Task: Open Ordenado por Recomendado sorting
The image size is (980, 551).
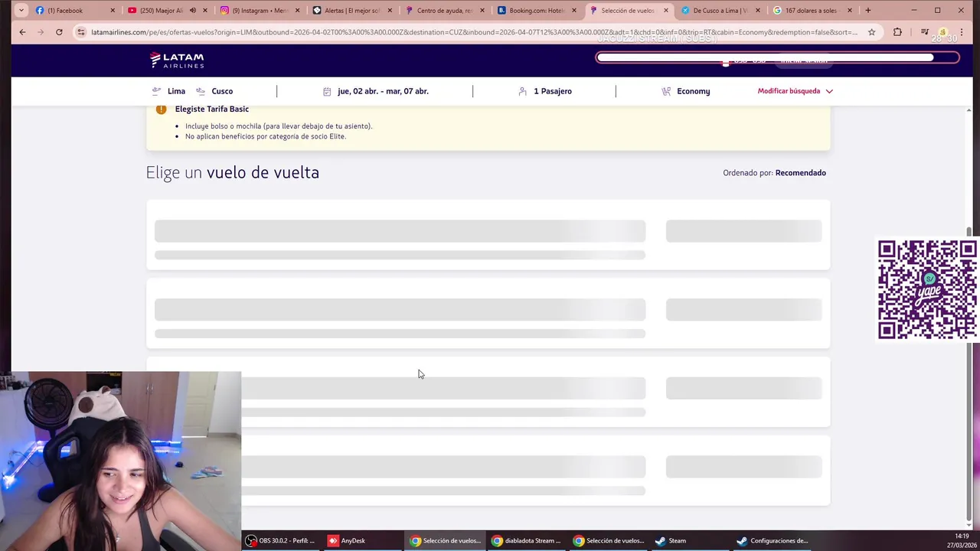Action: click(x=774, y=173)
